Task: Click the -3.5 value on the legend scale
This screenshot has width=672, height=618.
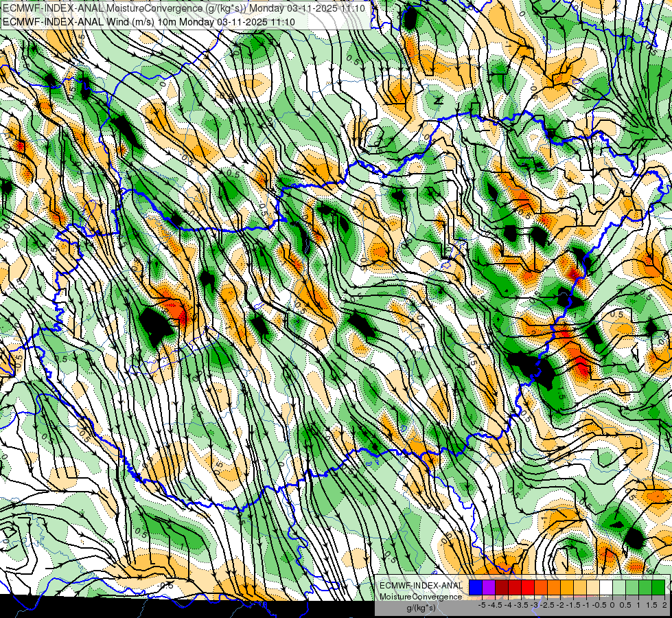Action: (x=522, y=605)
